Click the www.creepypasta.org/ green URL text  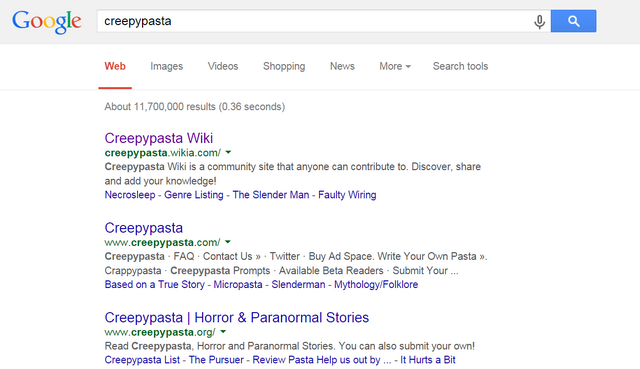(160, 332)
